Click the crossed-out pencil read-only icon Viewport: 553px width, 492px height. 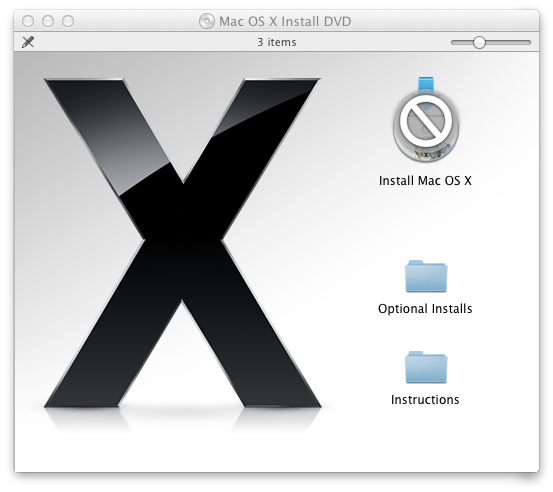tap(28, 42)
